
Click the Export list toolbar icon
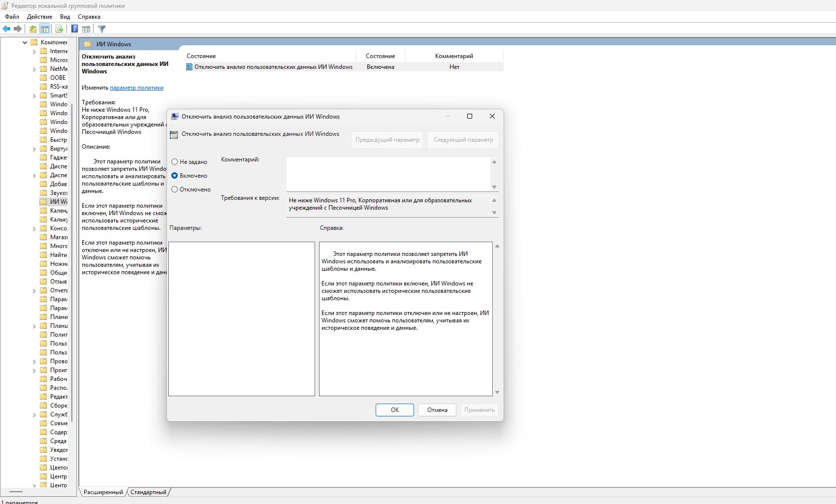pyautogui.click(x=59, y=29)
